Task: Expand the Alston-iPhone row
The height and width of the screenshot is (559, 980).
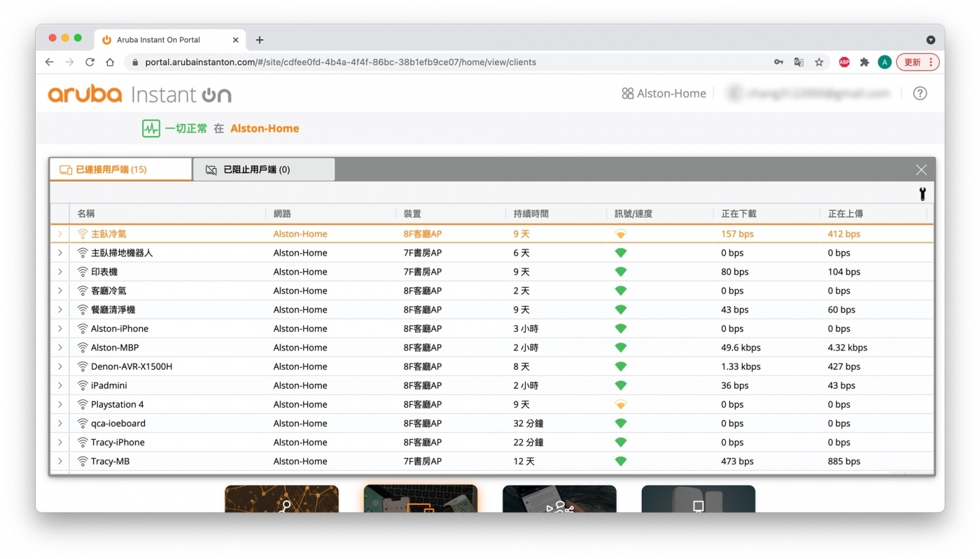Action: coord(60,329)
